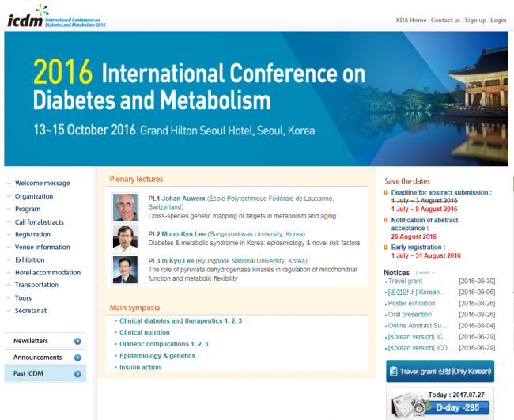The height and width of the screenshot is (420, 514).
Task: Open the Login link
Action: tap(498, 20)
